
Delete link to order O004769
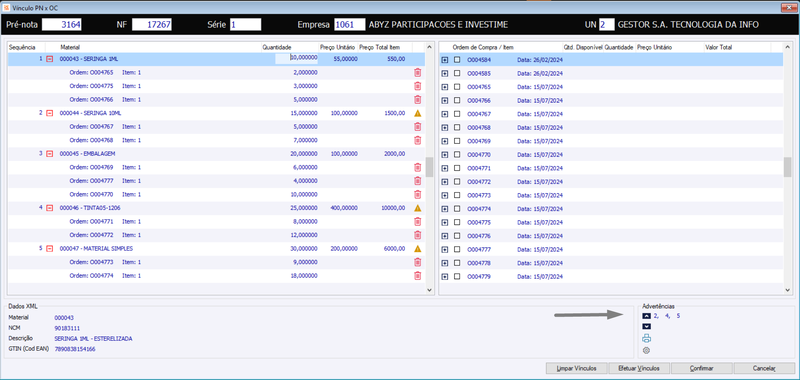[x=417, y=167]
